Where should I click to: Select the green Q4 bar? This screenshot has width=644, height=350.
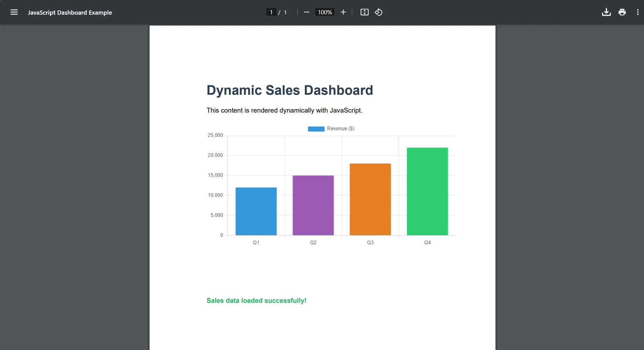click(x=427, y=191)
